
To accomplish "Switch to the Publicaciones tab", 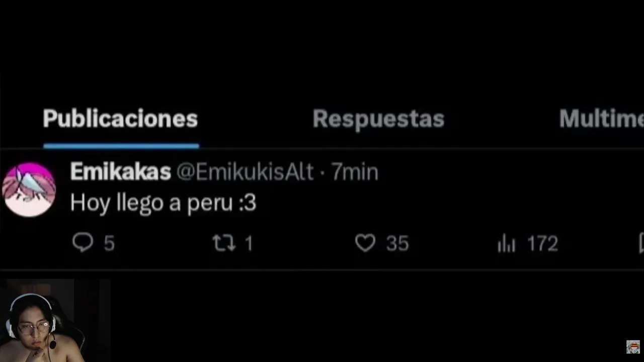I will (120, 119).
